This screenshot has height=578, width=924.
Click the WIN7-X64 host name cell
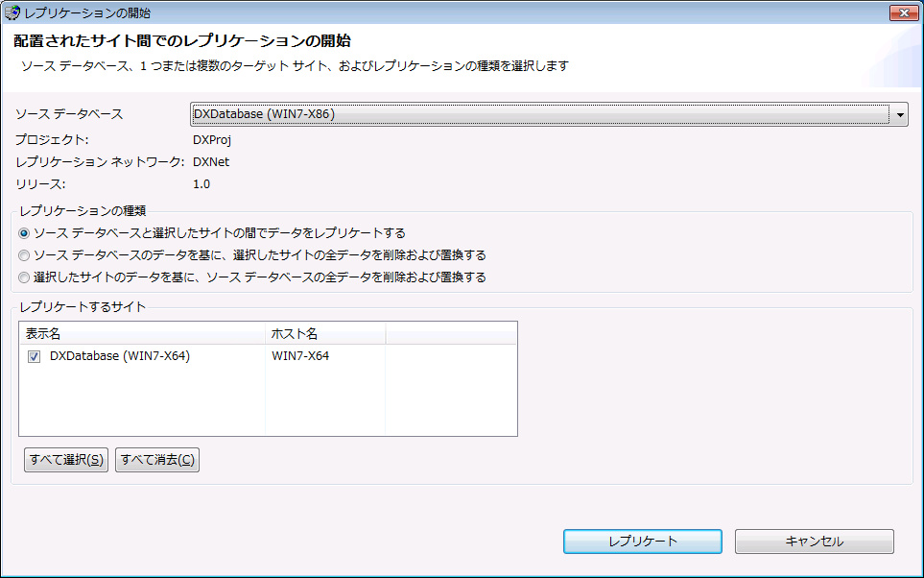300,356
